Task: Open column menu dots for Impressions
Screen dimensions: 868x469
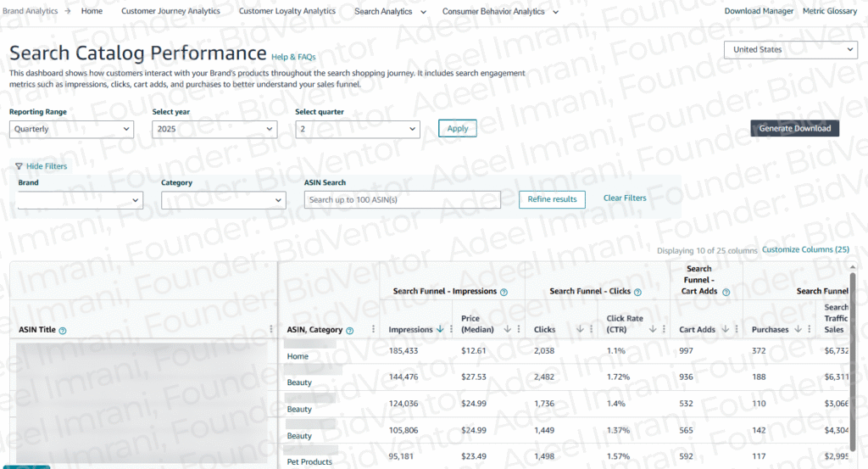Action: 451,329
